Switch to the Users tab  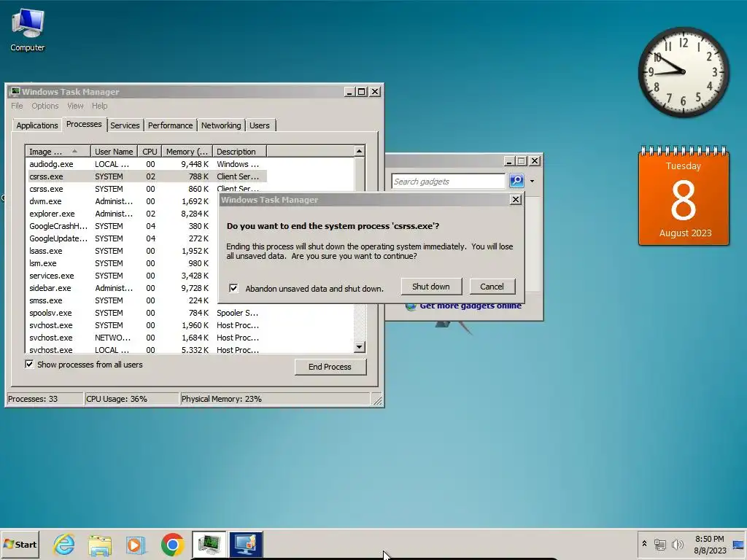point(260,125)
